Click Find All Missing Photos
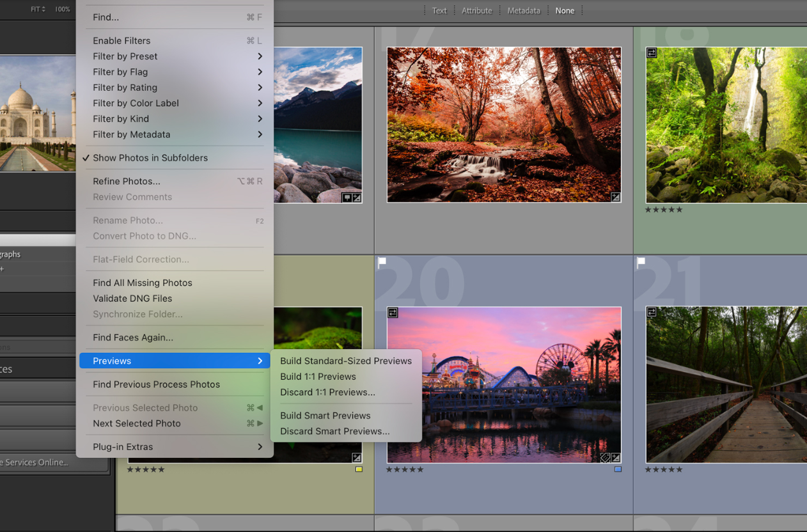 142,283
